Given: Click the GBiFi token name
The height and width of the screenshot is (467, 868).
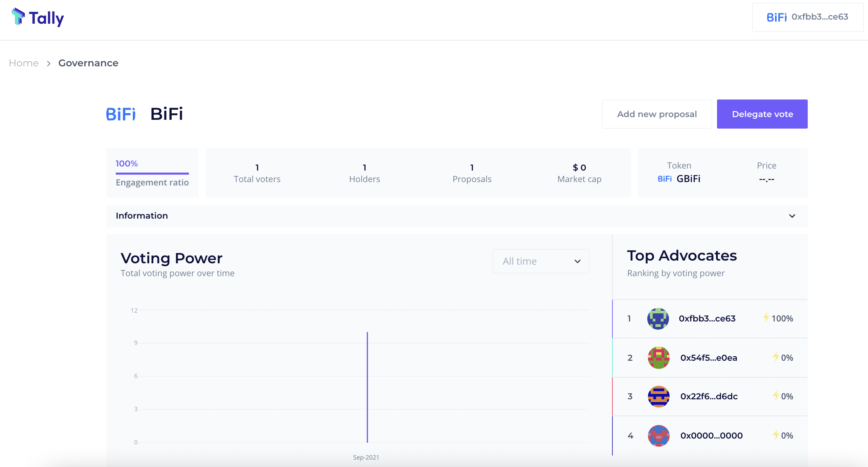Looking at the screenshot, I should pyautogui.click(x=689, y=179).
